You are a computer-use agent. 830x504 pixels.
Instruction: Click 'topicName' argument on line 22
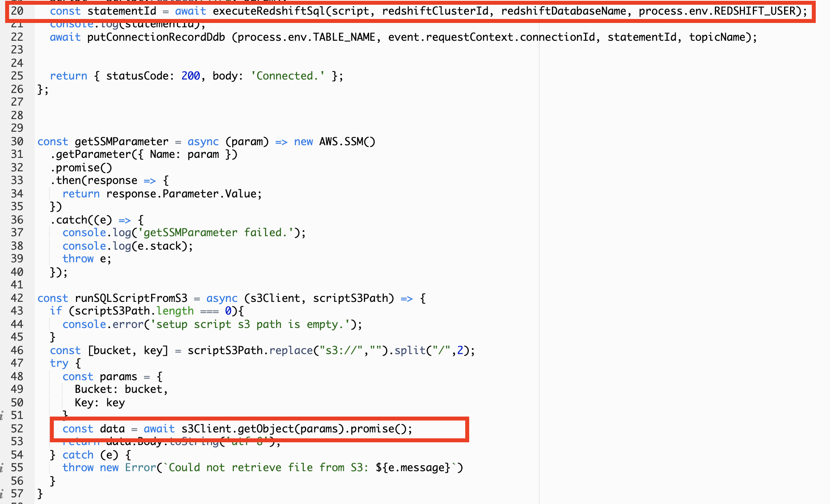point(717,37)
